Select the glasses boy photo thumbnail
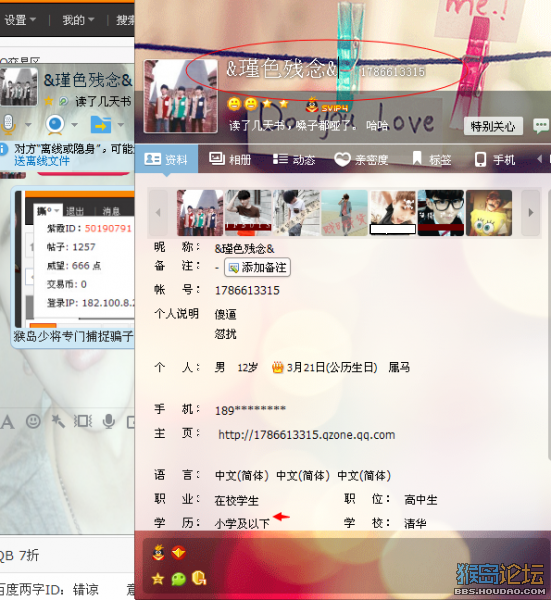 (x=441, y=213)
